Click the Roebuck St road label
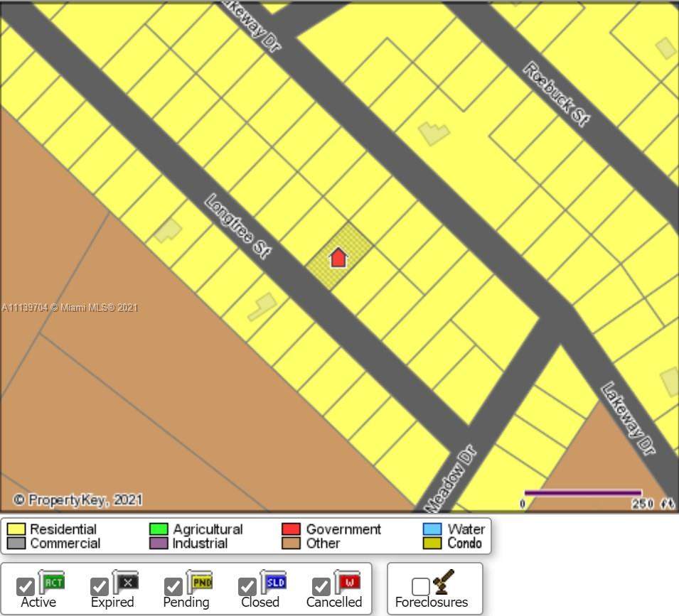 click(x=557, y=94)
